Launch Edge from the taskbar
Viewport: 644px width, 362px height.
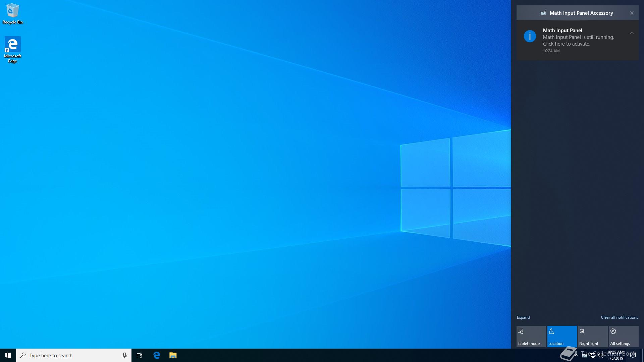tap(157, 355)
